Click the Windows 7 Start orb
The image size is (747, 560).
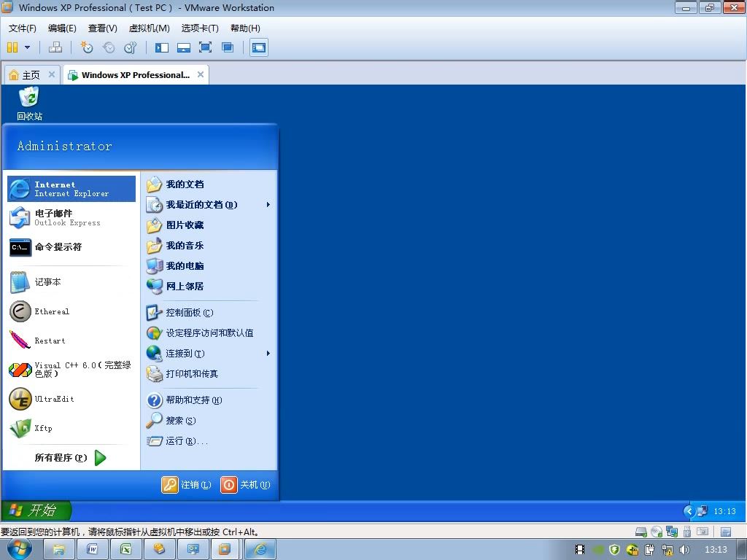pyautogui.click(x=19, y=548)
